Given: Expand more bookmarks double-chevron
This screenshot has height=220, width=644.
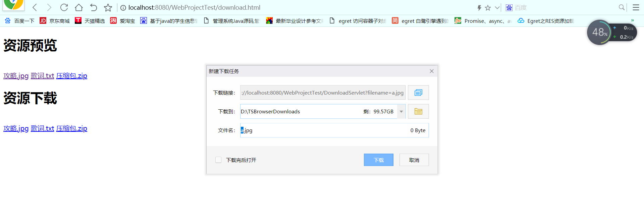Looking at the screenshot, I should 633,20.
